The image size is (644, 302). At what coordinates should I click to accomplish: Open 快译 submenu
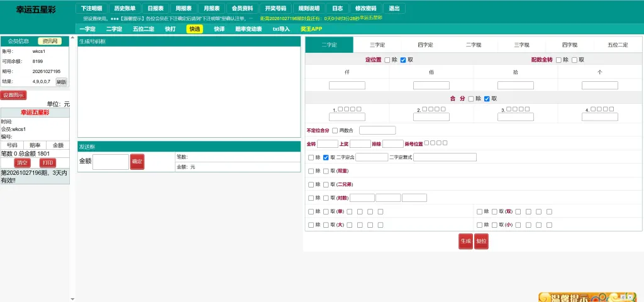tap(219, 29)
